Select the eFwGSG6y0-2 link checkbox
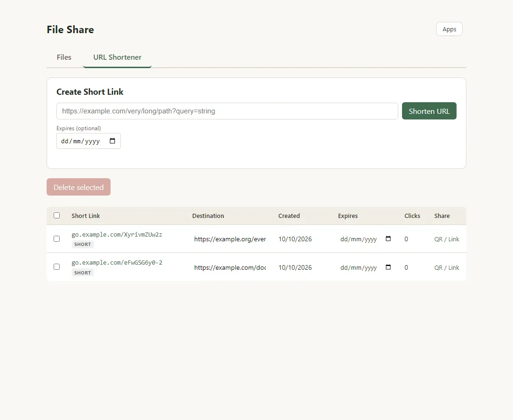The image size is (513, 420). pyautogui.click(x=56, y=267)
